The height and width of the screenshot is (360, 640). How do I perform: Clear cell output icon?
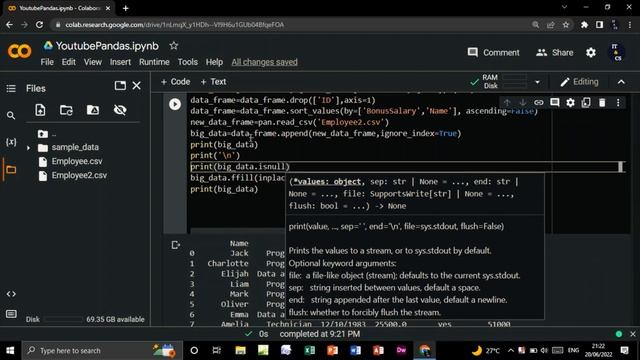click(176, 245)
